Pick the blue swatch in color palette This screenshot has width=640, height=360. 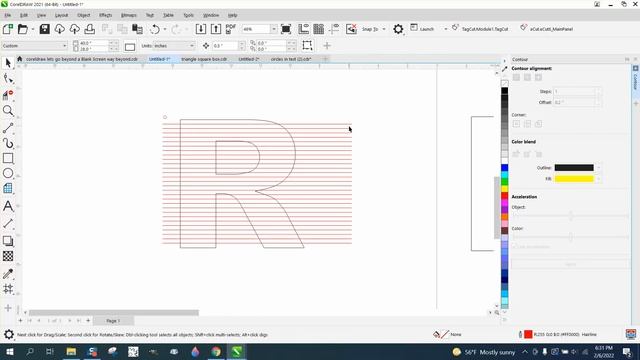tap(504, 168)
